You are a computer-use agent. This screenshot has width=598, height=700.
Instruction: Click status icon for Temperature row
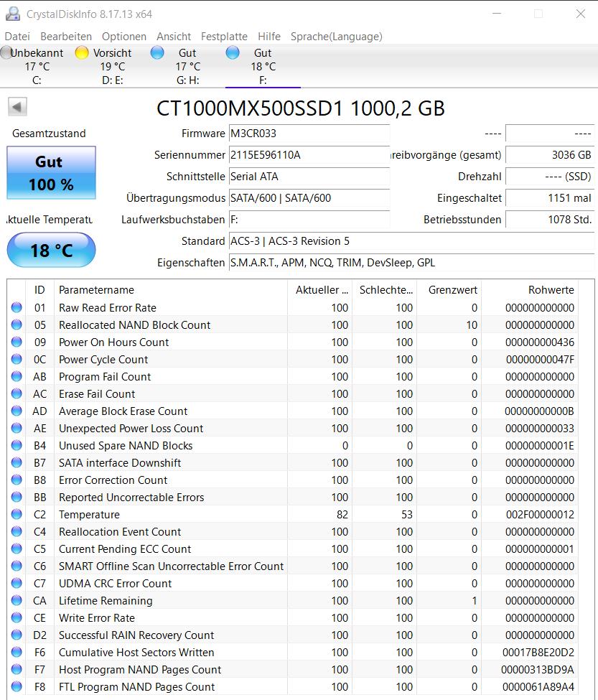coord(17,514)
